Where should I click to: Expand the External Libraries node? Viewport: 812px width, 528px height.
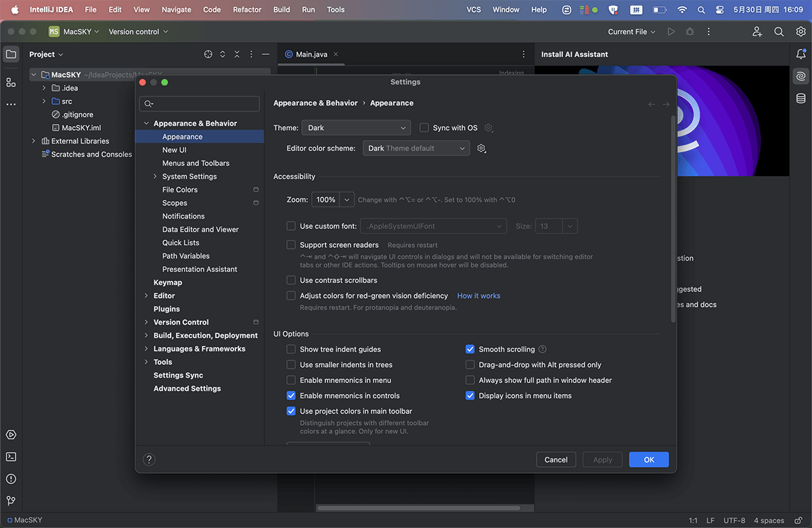[33, 141]
